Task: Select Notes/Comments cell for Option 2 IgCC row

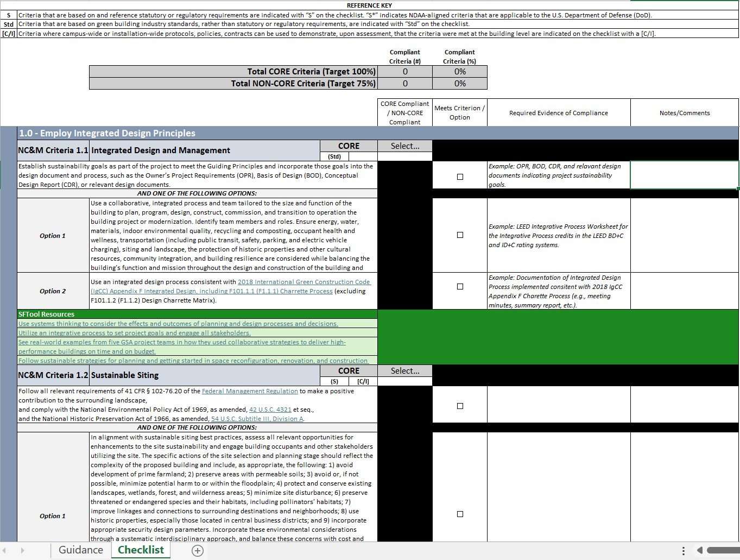Action: coord(685,291)
